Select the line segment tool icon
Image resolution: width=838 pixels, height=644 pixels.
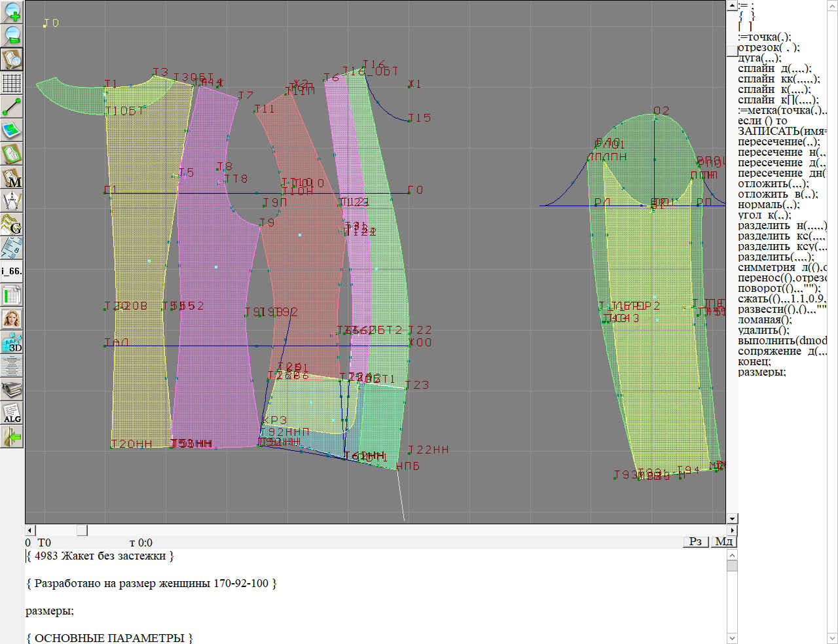pos(12,107)
